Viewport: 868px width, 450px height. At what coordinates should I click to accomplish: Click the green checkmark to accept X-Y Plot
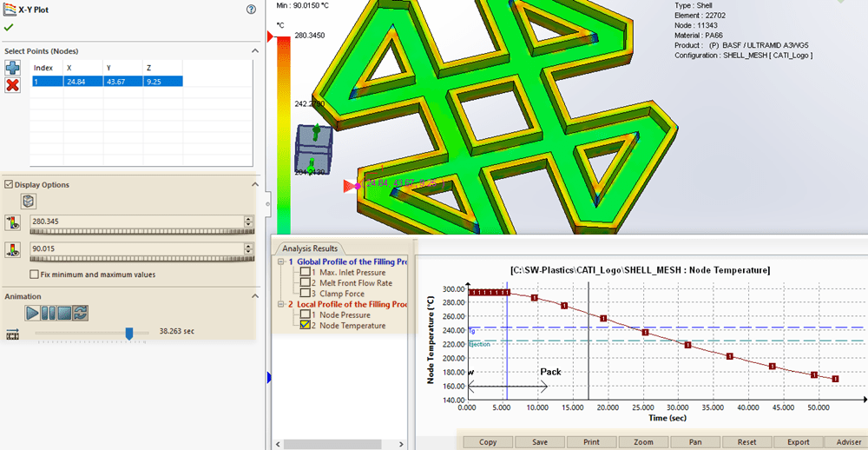tap(9, 28)
